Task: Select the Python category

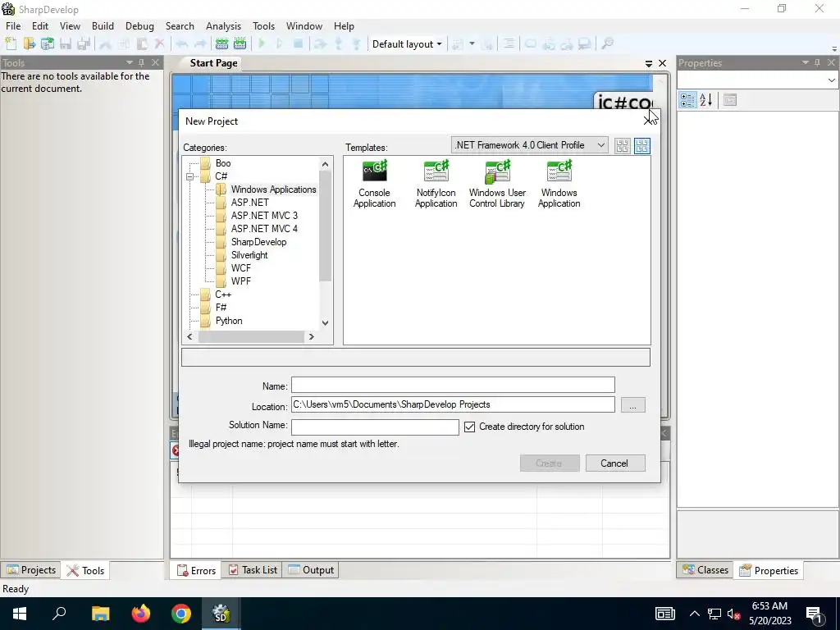Action: (229, 321)
